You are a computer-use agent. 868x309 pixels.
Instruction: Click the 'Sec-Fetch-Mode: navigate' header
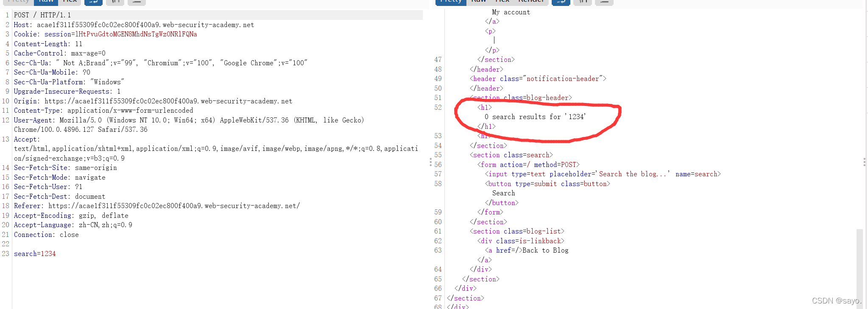coord(60,178)
